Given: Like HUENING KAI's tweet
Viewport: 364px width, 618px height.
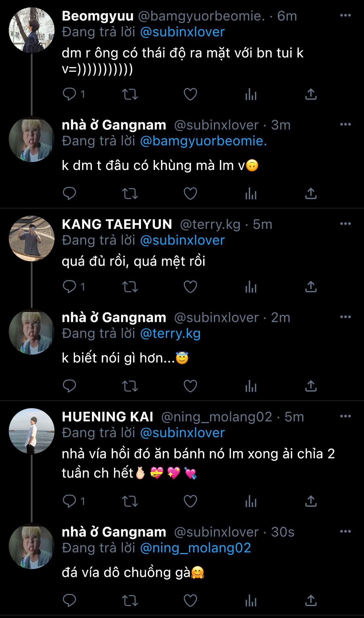Looking at the screenshot, I should coord(190,501).
